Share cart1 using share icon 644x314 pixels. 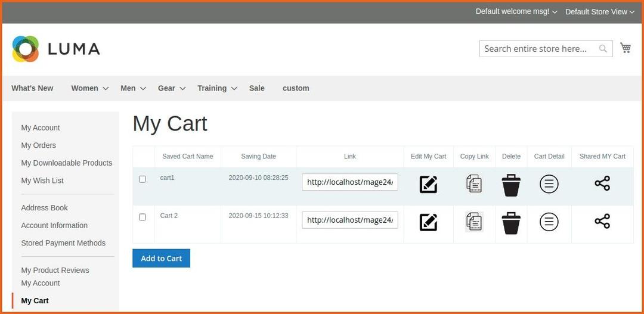pos(602,184)
